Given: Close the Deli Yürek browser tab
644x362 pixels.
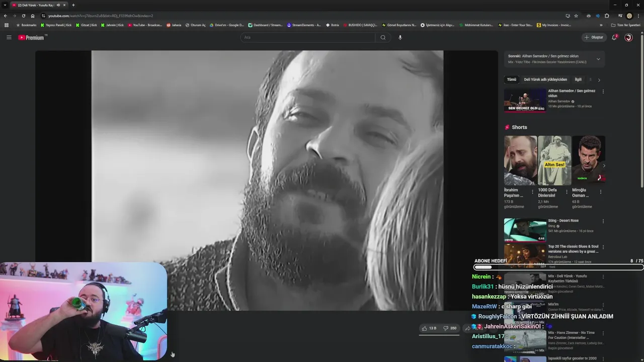Looking at the screenshot, I should pyautogui.click(x=64, y=5).
